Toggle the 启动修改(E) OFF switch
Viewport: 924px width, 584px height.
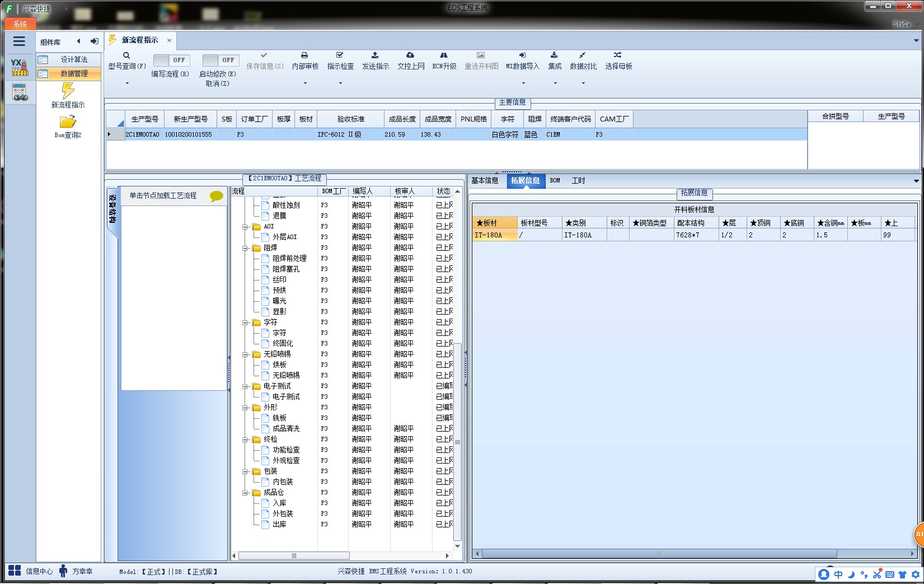221,60
